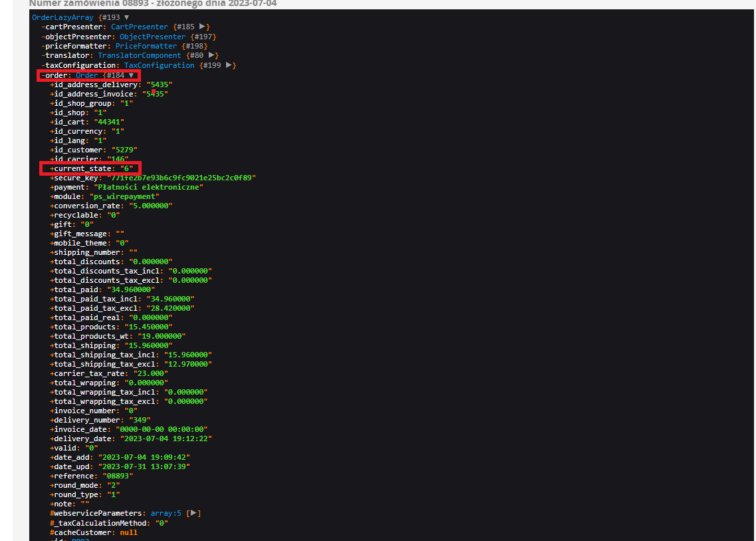
Task: Click the delivery_date value 2023-07-04 19:12:22
Action: (166, 439)
